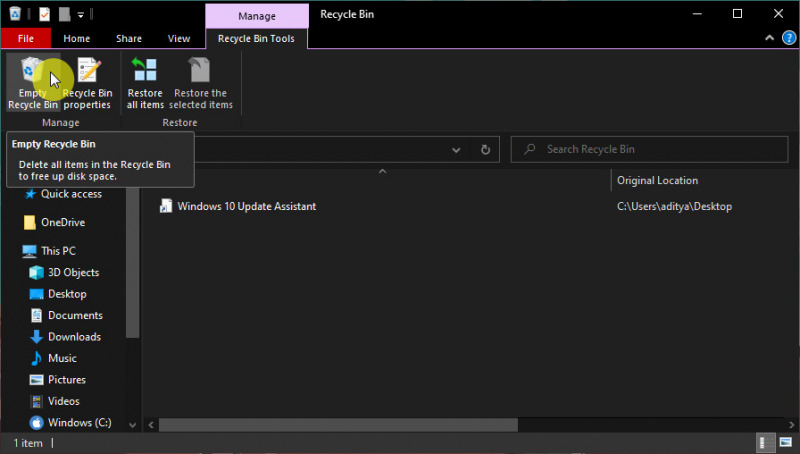Switch to the Share ribbon tab

click(x=129, y=38)
